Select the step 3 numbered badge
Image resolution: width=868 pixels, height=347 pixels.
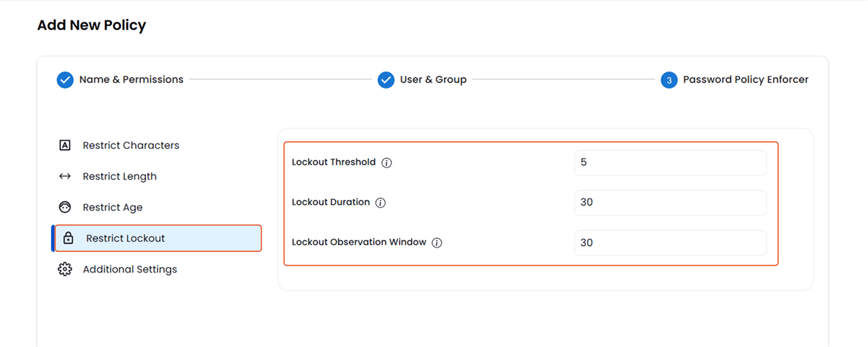coord(668,80)
